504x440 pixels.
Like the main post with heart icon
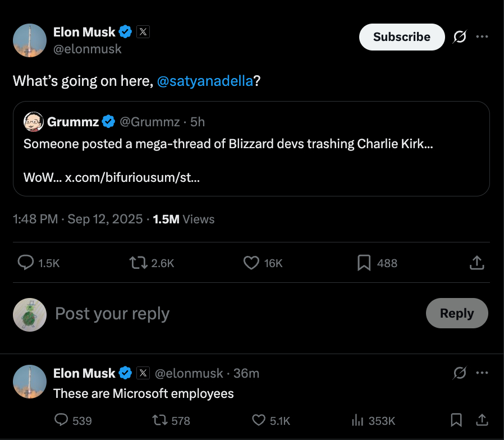[251, 263]
